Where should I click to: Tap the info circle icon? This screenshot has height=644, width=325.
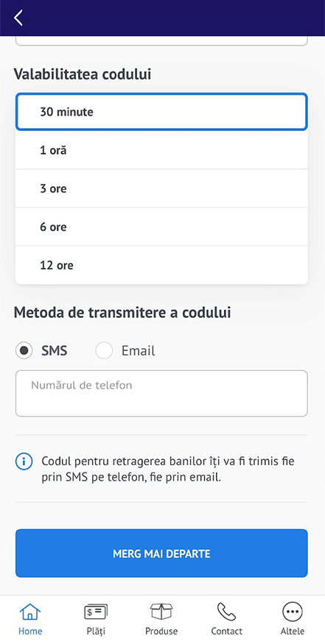click(24, 461)
